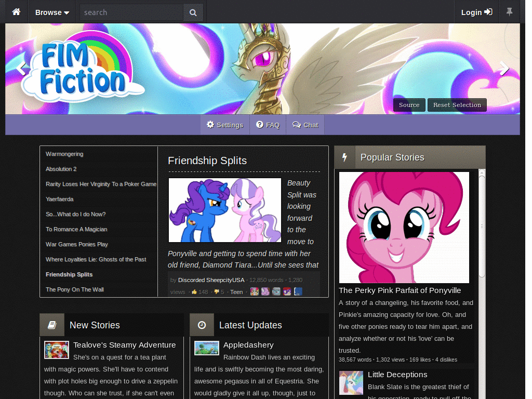
Task: Open the Browse dropdown menu
Action: click(x=52, y=12)
